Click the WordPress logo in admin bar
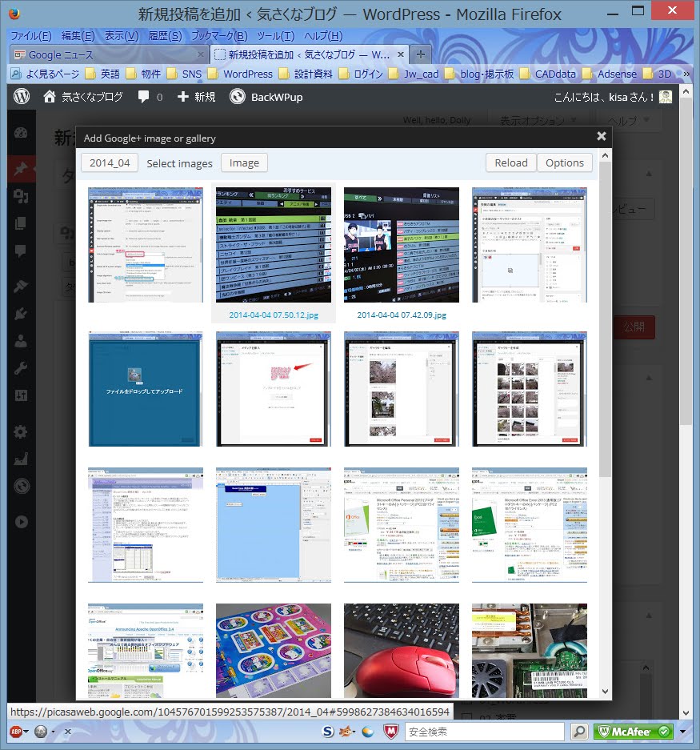Screen dimensions: 700x750 click(22, 97)
